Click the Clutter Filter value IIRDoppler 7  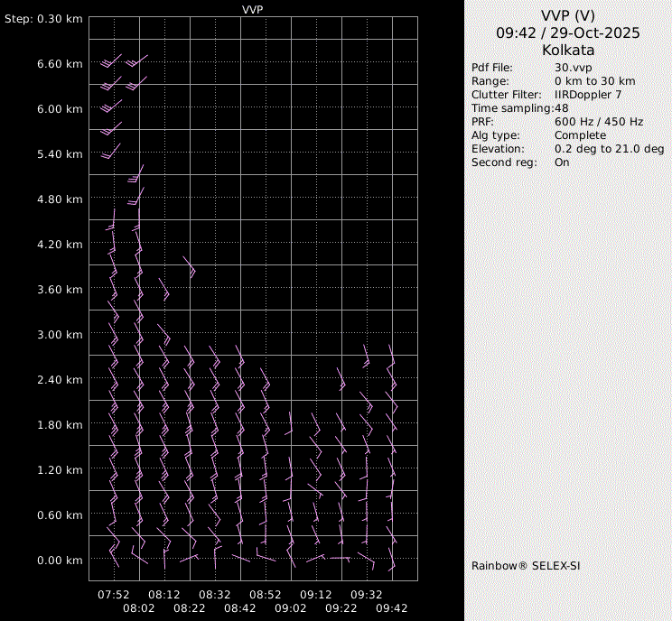(x=588, y=95)
